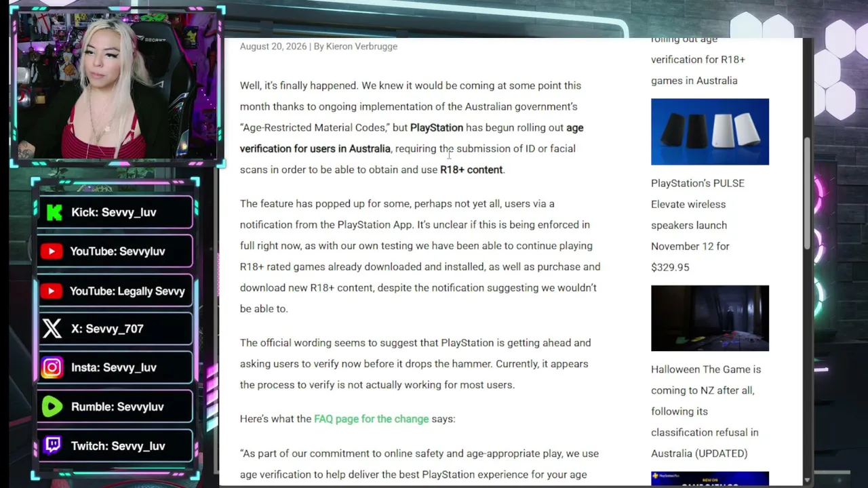Click the August 20, 2026 date text
868x488 pixels.
pyautogui.click(x=273, y=46)
